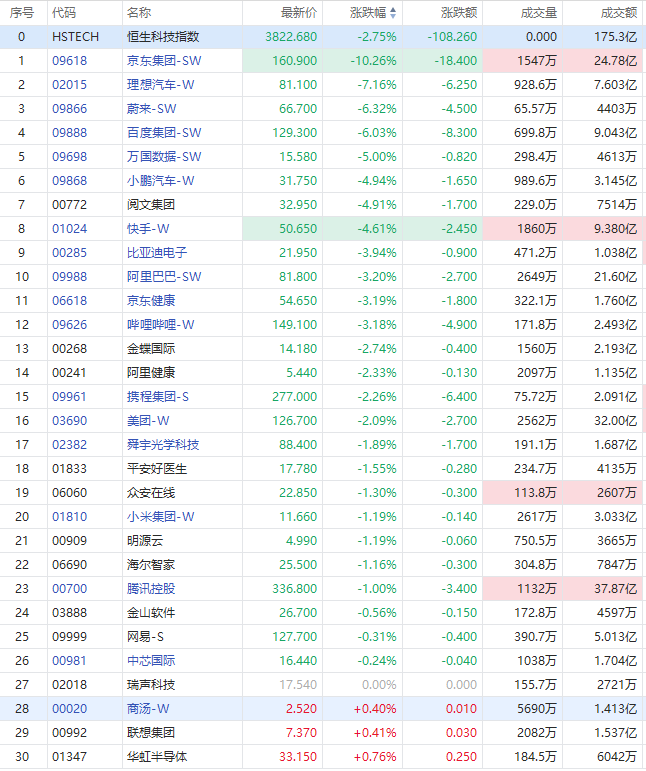Click stock code 03690
Viewport: 646px width, 771px height.
pos(69,421)
